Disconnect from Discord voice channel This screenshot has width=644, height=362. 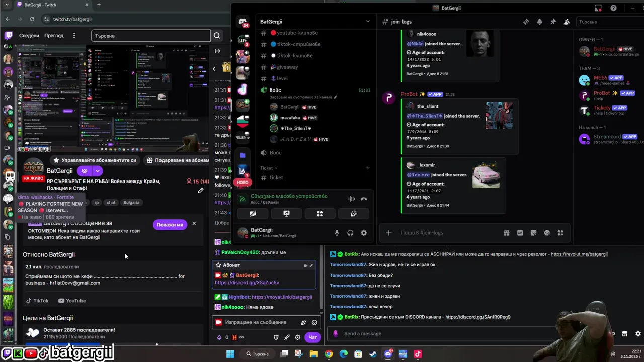coord(364,199)
